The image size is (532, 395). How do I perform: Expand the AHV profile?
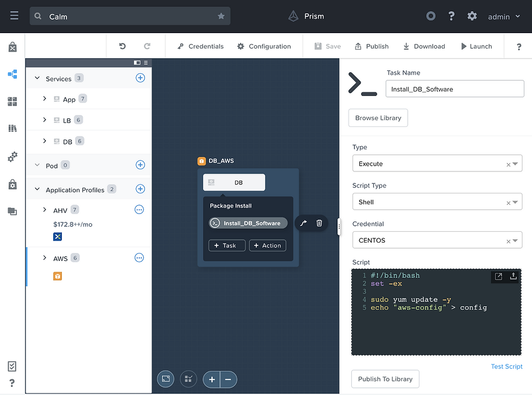(x=45, y=209)
